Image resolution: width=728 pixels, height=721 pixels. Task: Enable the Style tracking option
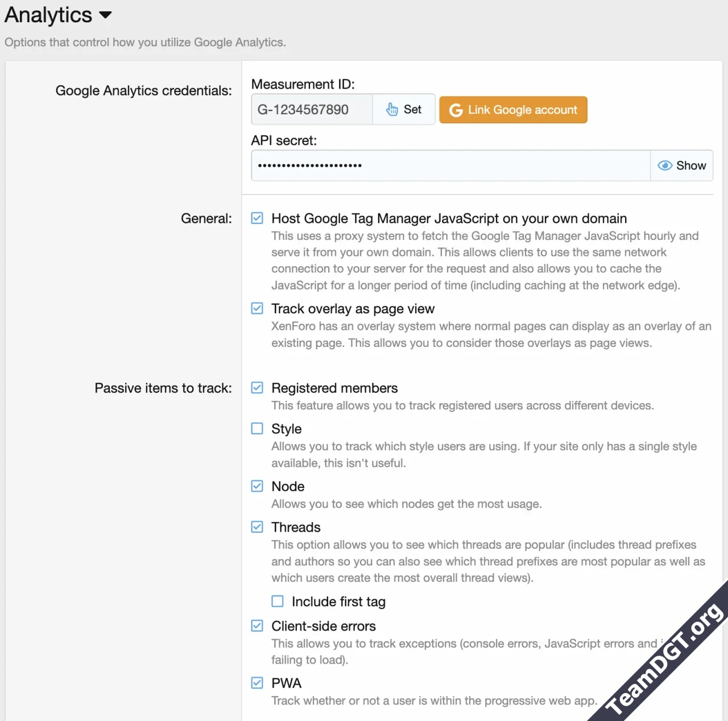(x=257, y=428)
